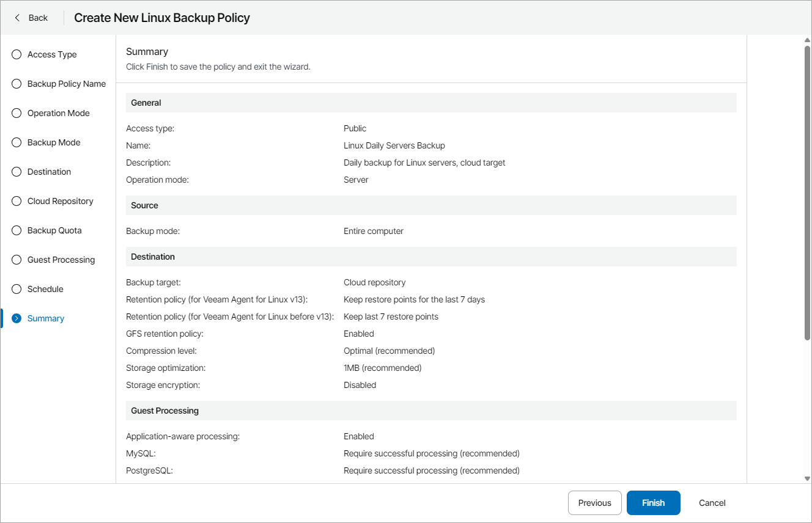Screen dimensions: 812x523
Task: Go to the Guest Processing wizard step
Action: click(61, 260)
